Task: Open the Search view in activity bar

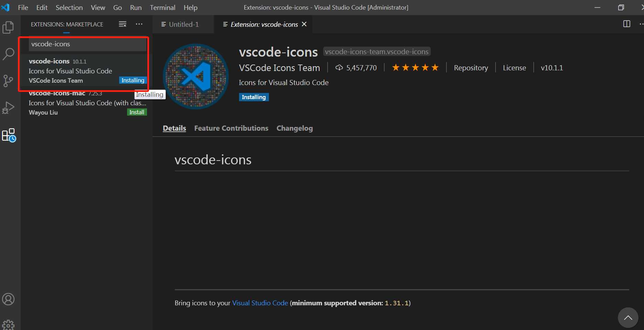Action: (x=8, y=54)
